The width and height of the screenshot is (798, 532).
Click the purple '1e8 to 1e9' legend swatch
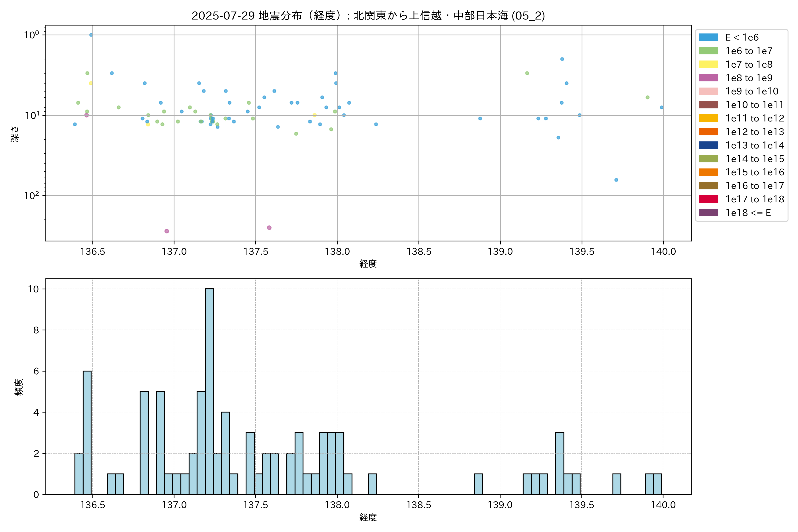pos(708,78)
